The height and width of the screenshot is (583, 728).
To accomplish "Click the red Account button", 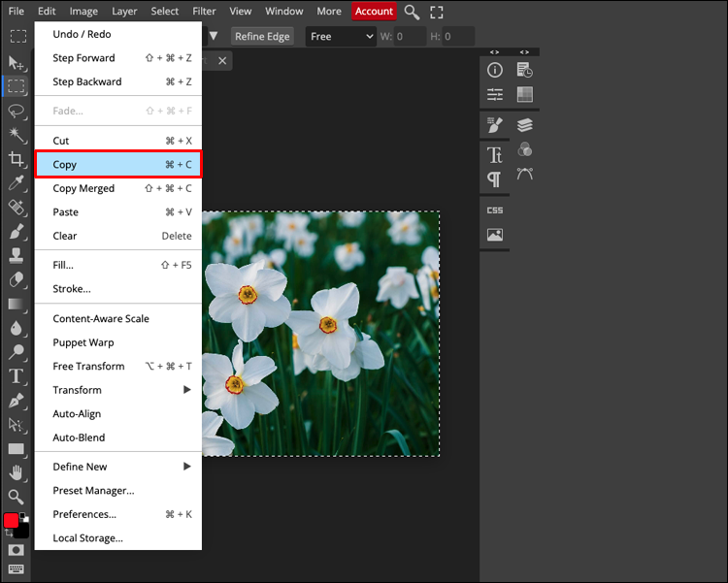I will (374, 12).
